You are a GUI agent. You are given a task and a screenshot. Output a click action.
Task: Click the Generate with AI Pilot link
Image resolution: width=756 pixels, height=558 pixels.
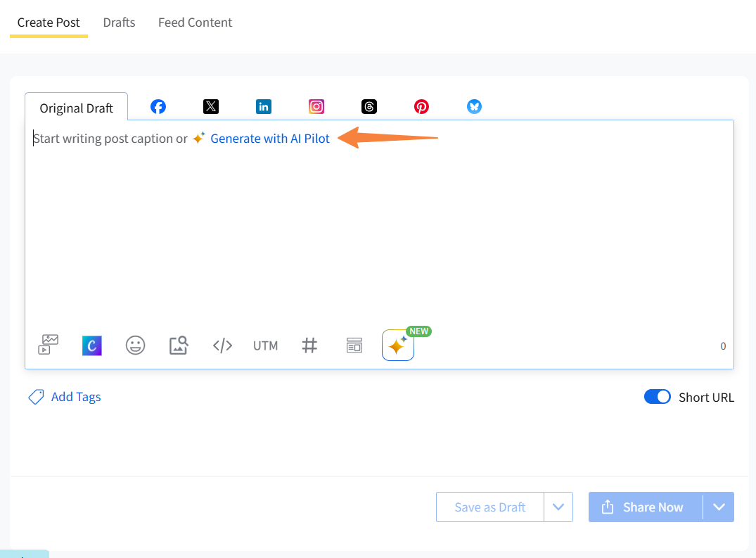point(270,139)
